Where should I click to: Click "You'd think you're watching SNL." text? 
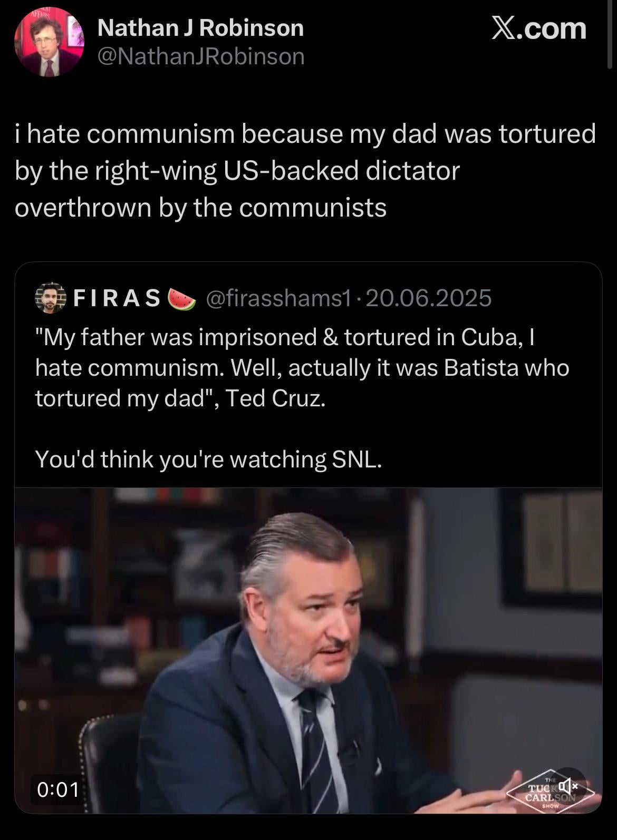click(x=208, y=459)
